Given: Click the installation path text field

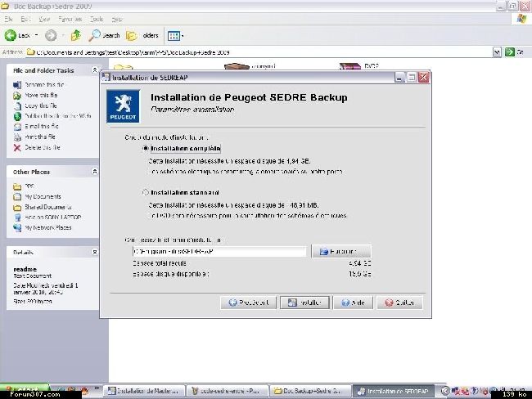Looking at the screenshot, I should (219, 252).
